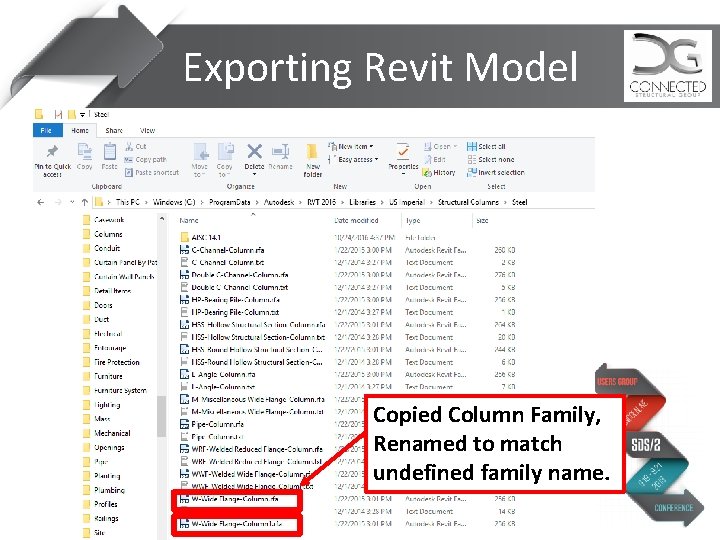Viewport: 720px width, 540px height.
Task: Switch to the View tab
Action: point(147,130)
